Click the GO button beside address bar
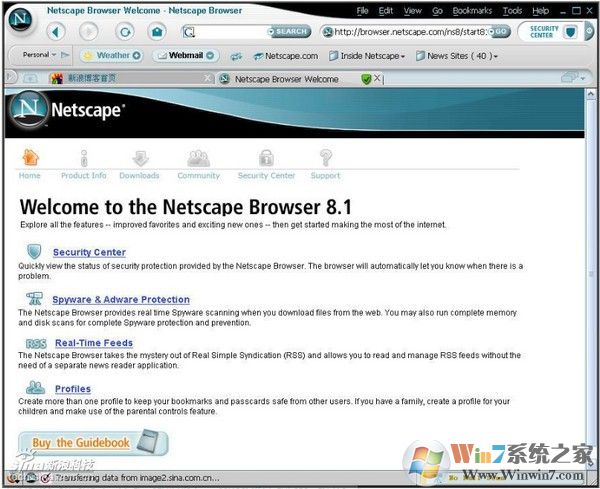600x489 pixels. coord(500,31)
